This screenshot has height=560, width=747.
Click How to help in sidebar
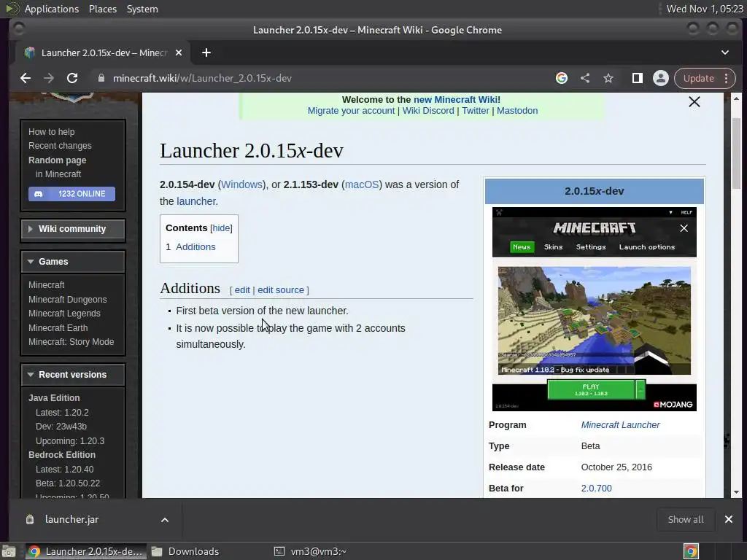52,132
